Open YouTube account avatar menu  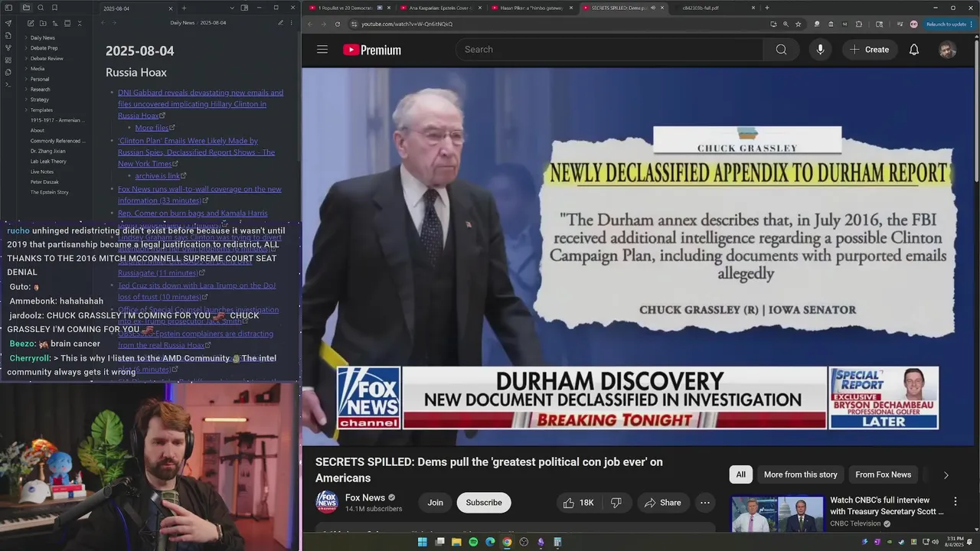pyautogui.click(x=947, y=50)
